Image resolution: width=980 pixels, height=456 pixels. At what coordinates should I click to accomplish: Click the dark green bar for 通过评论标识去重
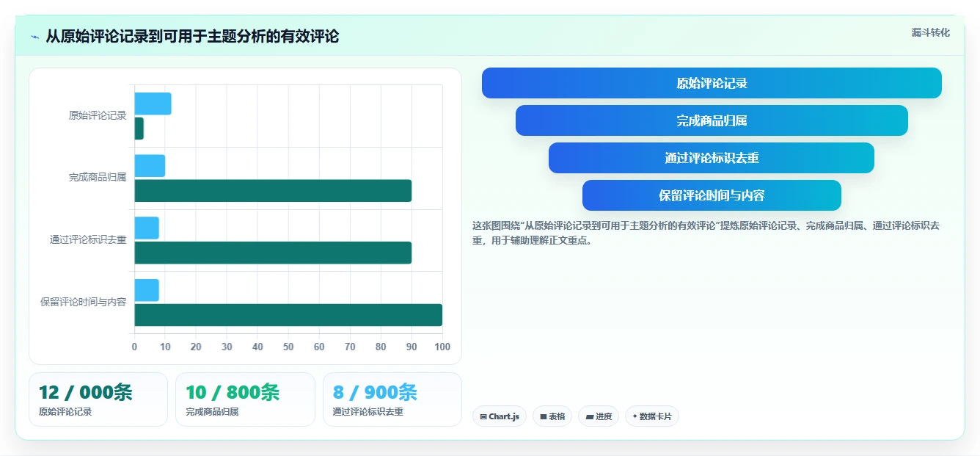[273, 253]
